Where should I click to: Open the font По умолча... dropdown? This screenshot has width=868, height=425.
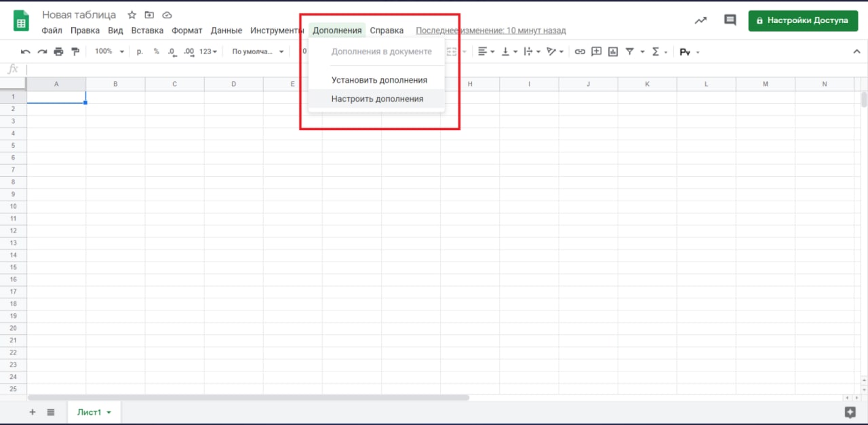click(x=258, y=52)
